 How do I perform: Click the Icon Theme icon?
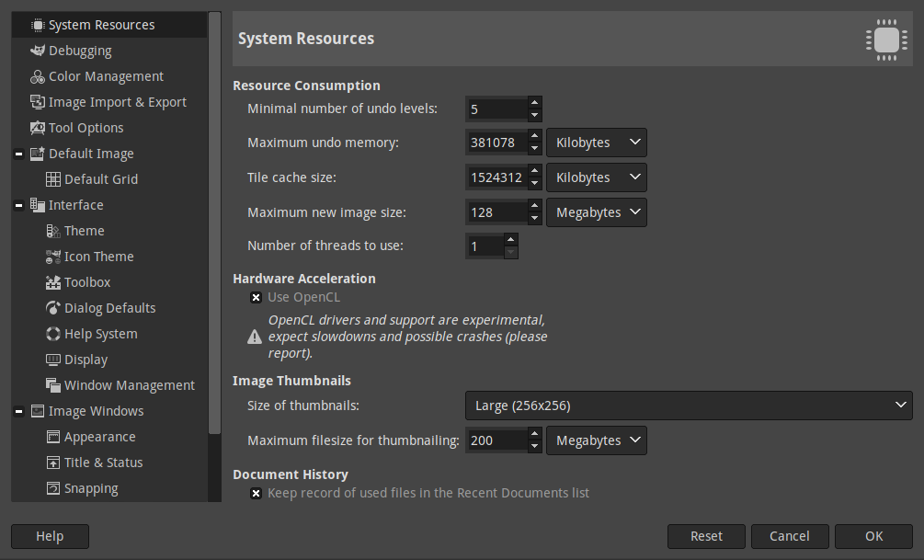53,257
